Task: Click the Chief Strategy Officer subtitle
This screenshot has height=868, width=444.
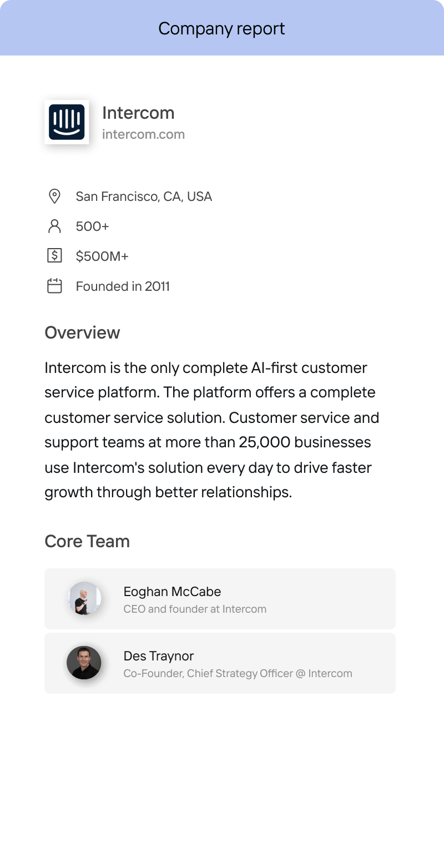Action: click(x=238, y=673)
